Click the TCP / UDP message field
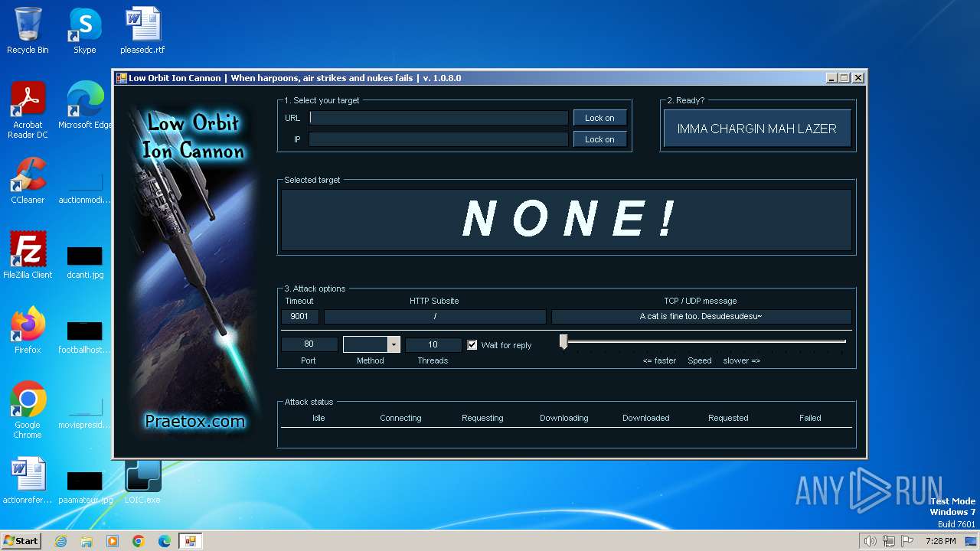The image size is (980, 551). tap(701, 317)
